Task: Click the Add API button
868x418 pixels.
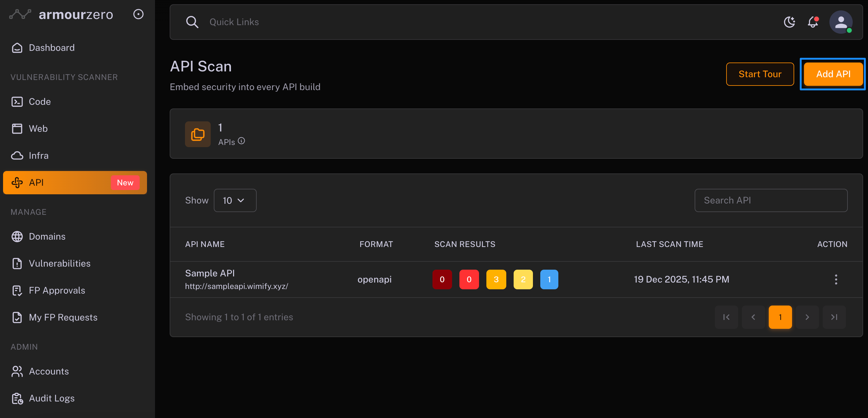Action: tap(833, 74)
